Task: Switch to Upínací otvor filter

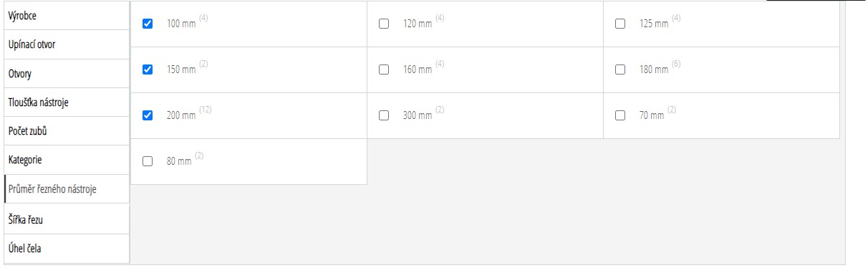Action: (67, 44)
